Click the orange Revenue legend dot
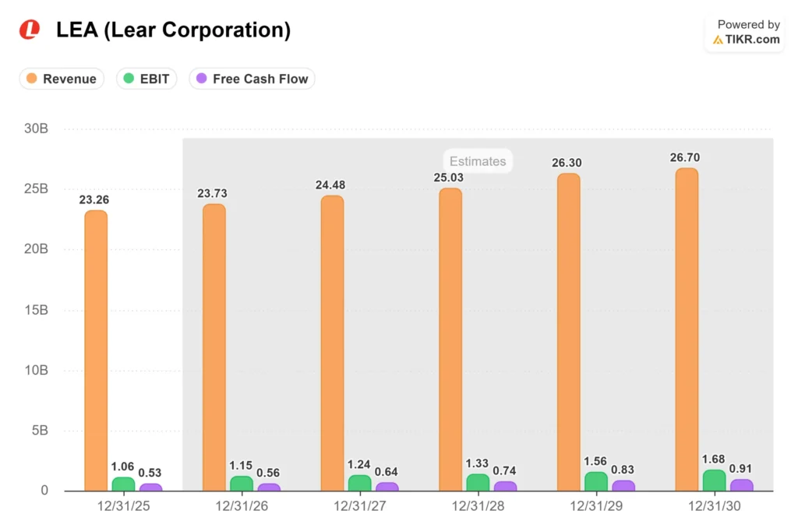The height and width of the screenshot is (532, 798). tap(31, 79)
